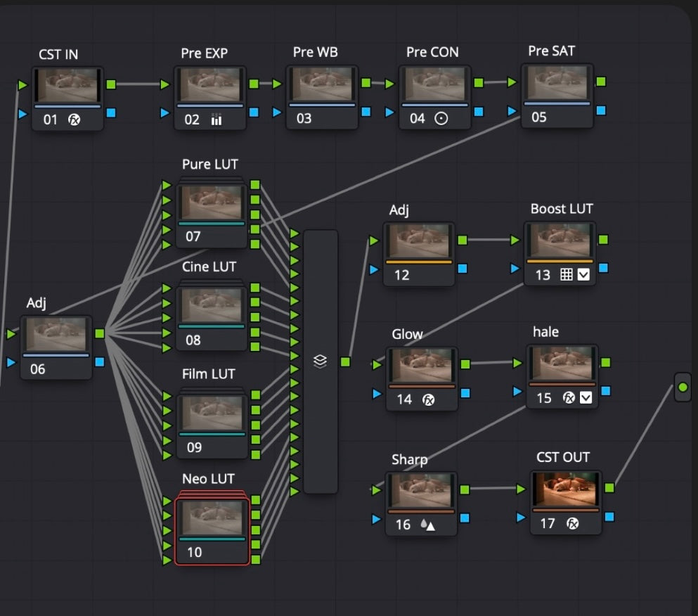Click the green node graph output connector

[x=683, y=387]
